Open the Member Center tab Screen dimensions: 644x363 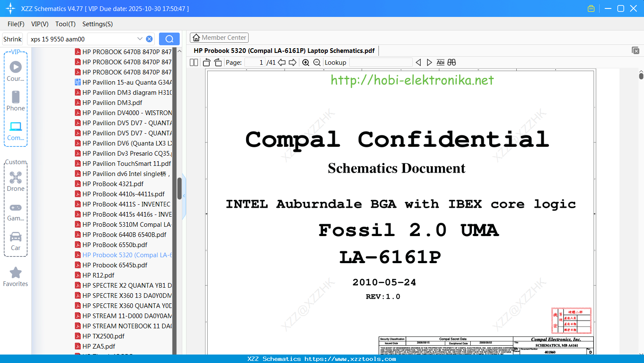(219, 38)
